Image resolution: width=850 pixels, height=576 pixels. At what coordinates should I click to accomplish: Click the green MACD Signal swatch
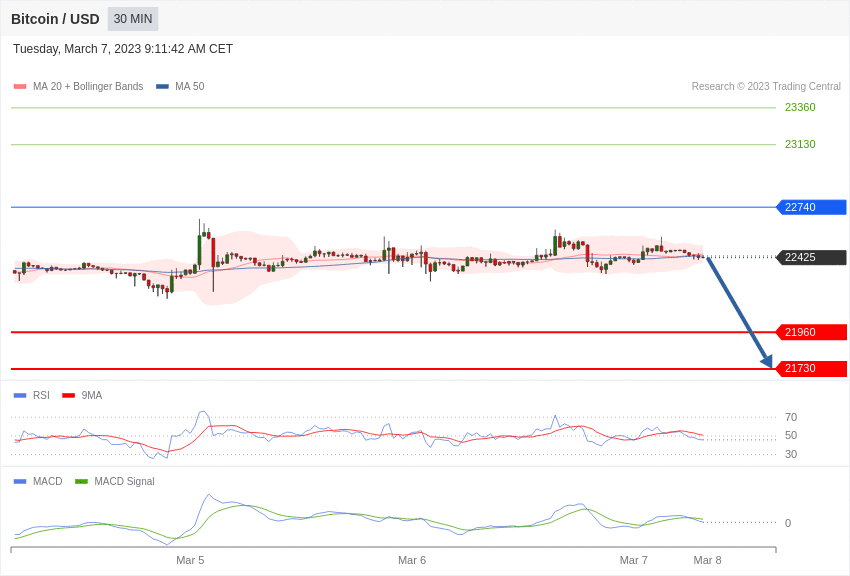tap(81, 482)
